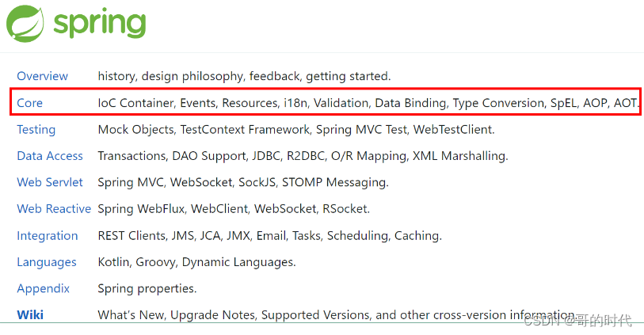Click the Spring WebFlux description text
Viewport: 644px width, 335px height.
click(x=234, y=209)
